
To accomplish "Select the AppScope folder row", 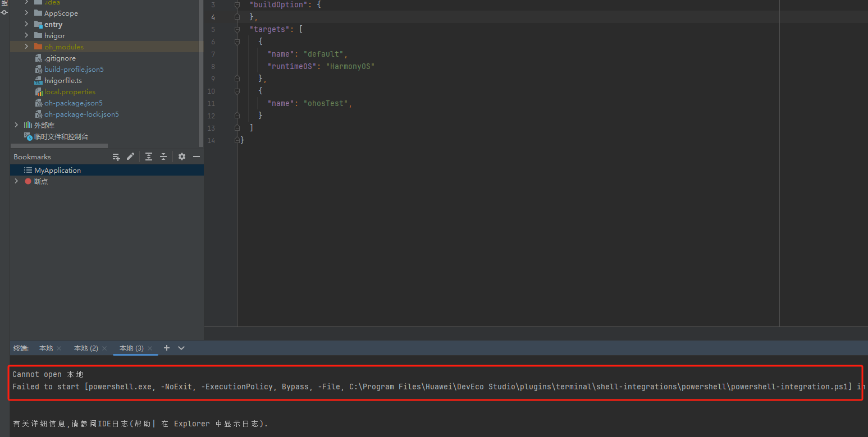I will [107, 13].
